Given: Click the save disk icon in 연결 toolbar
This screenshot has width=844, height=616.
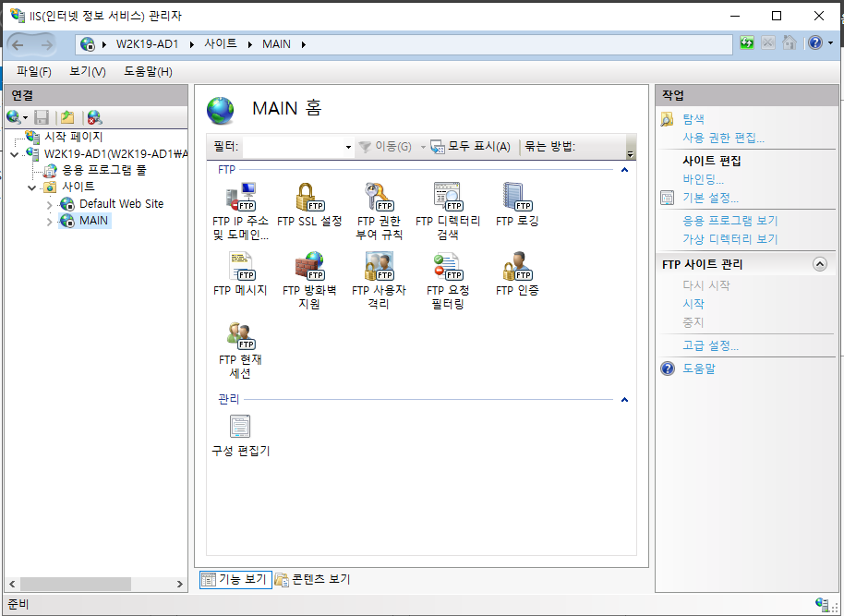Looking at the screenshot, I should (x=42, y=117).
